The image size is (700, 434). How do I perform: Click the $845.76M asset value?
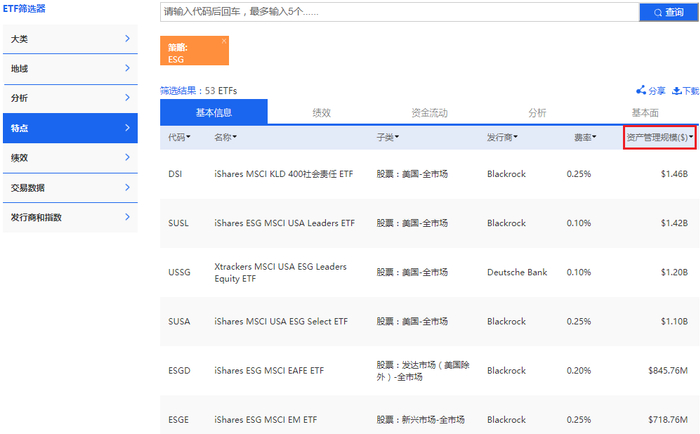click(x=668, y=370)
